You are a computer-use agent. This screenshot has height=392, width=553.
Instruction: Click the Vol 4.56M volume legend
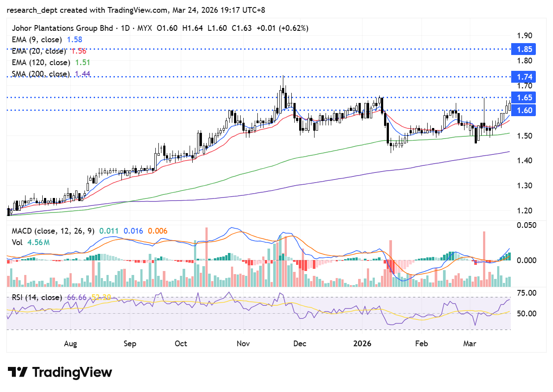[x=30, y=242]
